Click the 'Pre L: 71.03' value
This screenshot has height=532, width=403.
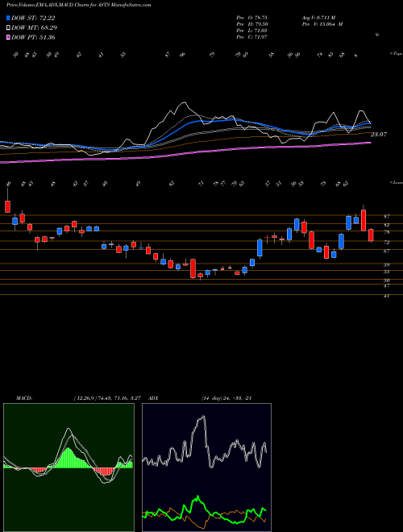click(x=251, y=31)
